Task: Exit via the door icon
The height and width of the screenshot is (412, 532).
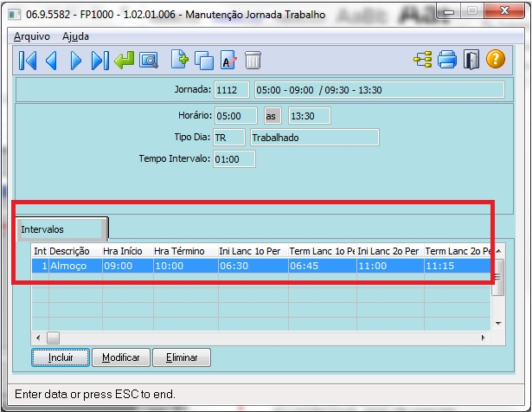Action: (x=471, y=60)
